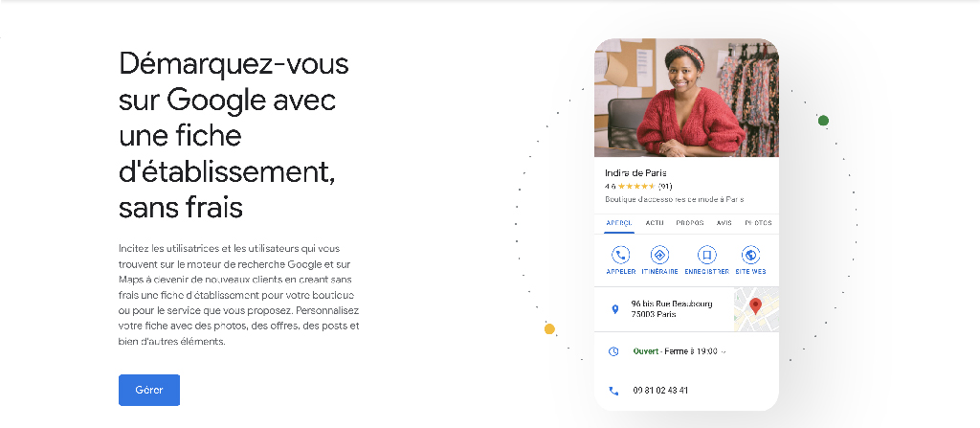Tap the Itinéraire directions icon
The height and width of the screenshot is (428, 980).
point(659,255)
